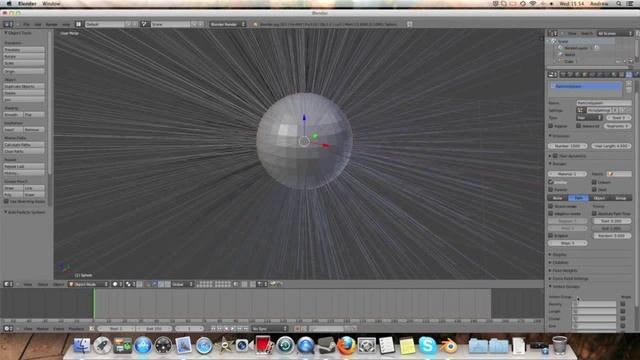Select the Path render type tab

click(578, 198)
